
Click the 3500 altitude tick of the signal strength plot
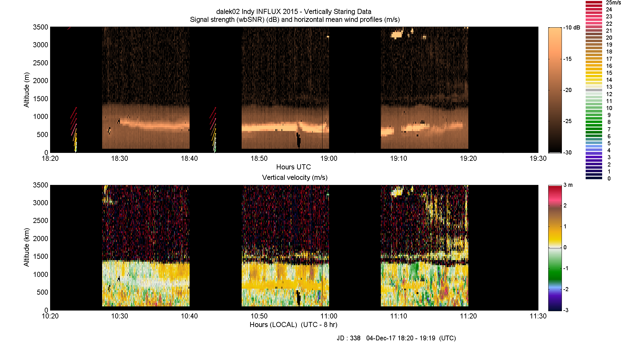(41, 27)
